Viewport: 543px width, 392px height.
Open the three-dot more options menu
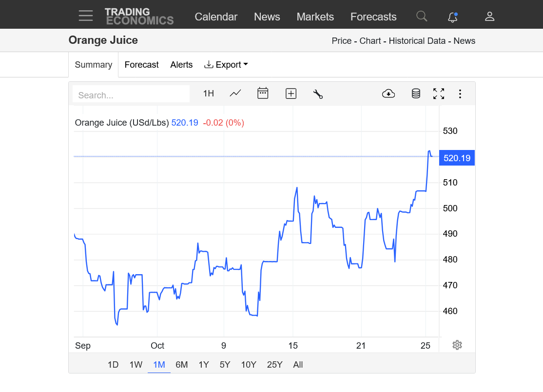(x=460, y=93)
